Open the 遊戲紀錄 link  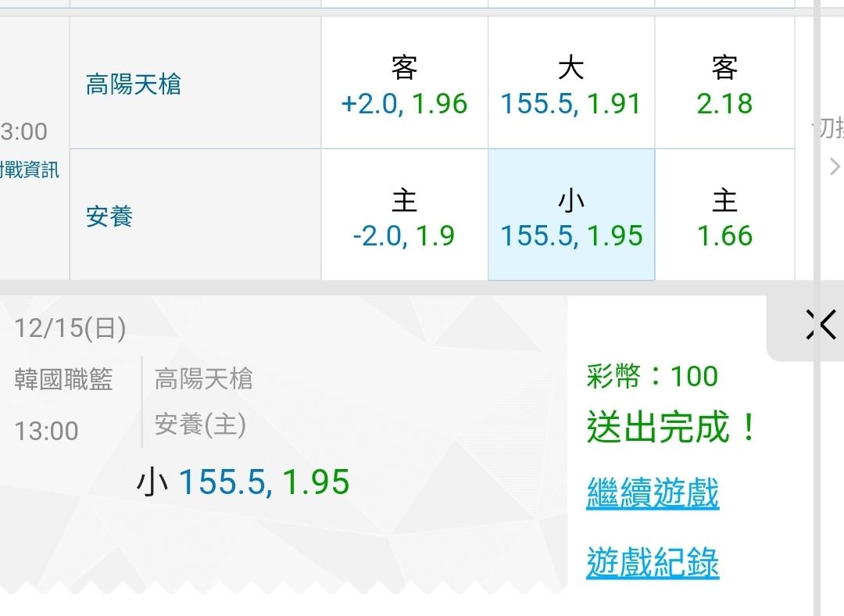pyautogui.click(x=653, y=563)
